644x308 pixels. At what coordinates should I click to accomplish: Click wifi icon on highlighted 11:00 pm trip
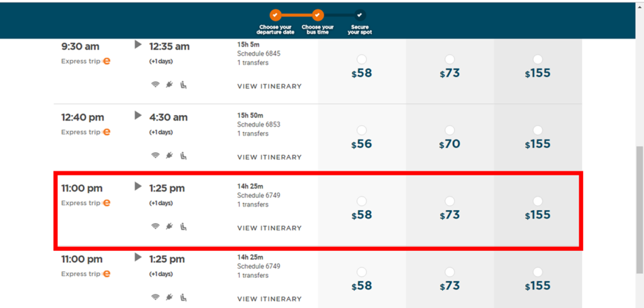[155, 226]
